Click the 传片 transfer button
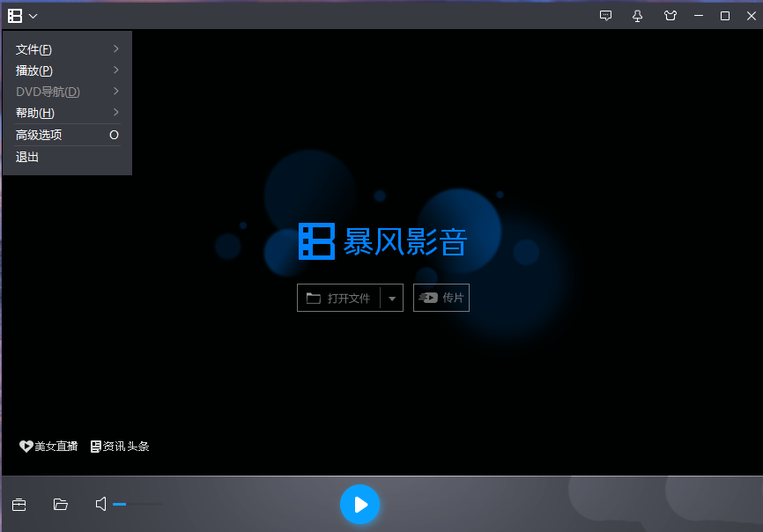The image size is (763, 532). pos(441,298)
